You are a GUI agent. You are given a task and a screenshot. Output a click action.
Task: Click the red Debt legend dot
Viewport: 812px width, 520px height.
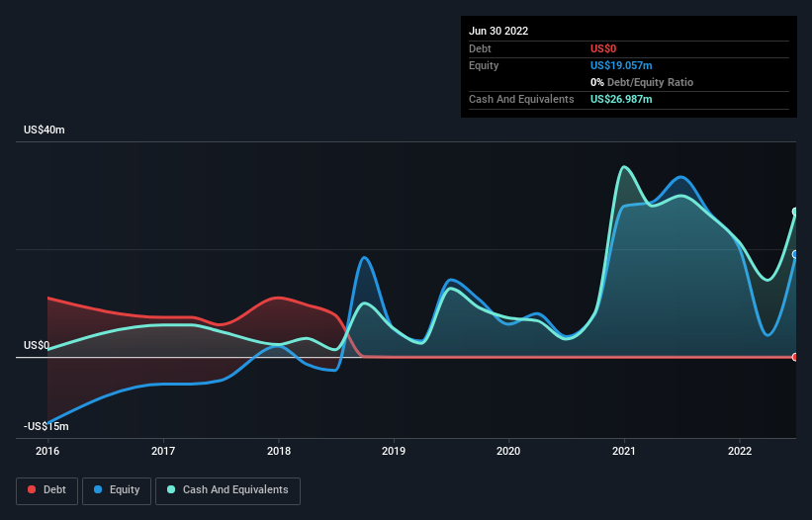coord(32,489)
